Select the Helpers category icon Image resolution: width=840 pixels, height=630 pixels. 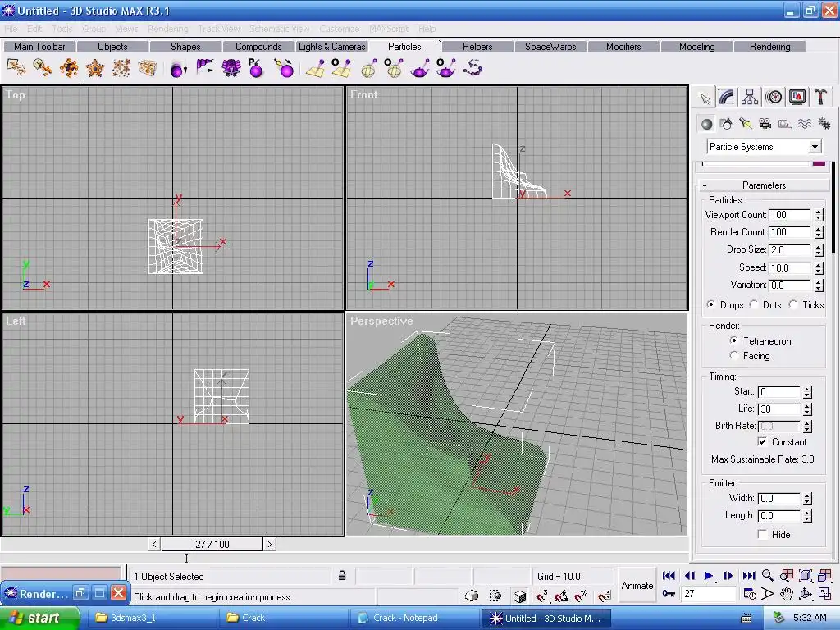[x=785, y=124]
